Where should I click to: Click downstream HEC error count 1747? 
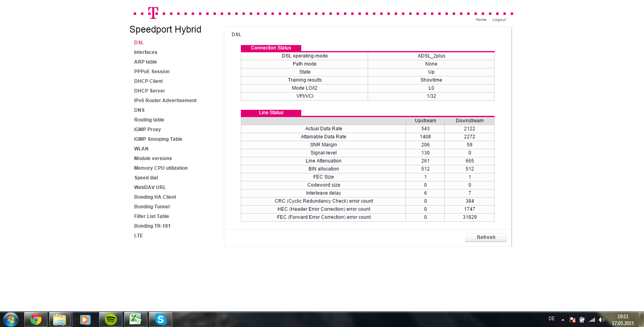[470, 209]
